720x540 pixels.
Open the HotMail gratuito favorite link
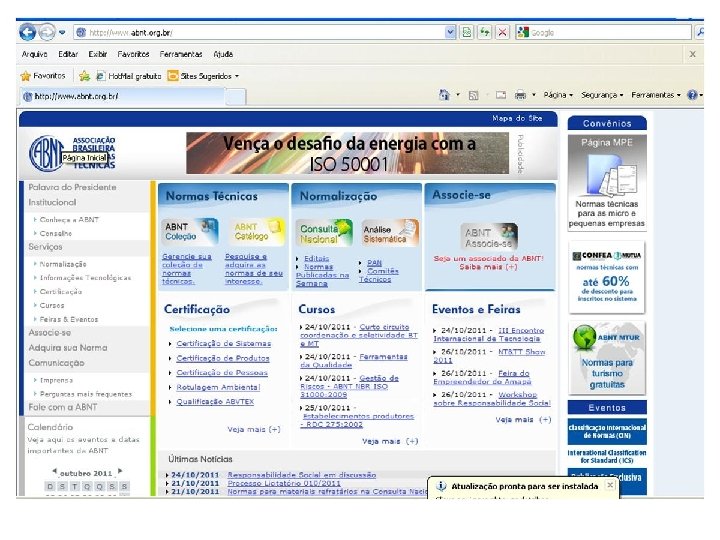(129, 76)
